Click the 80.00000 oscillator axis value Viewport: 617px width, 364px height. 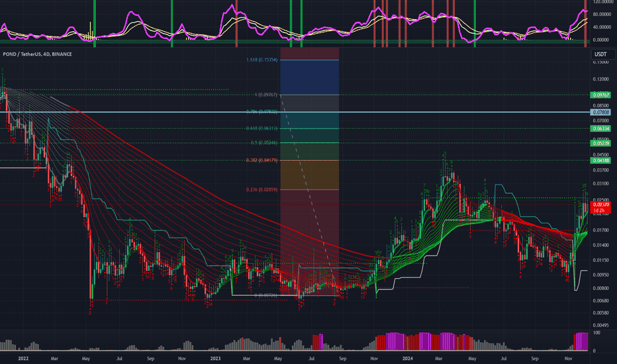point(602,14)
